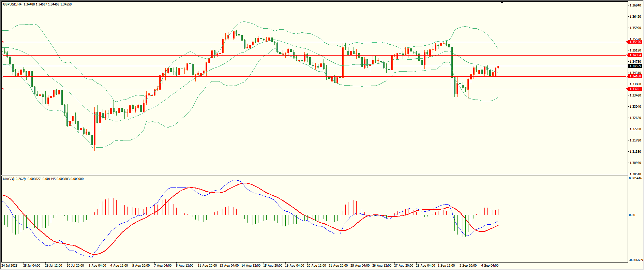Image resolution: width=644 pixels, height=270 pixels.
Task: Click the 30 Jul 20:00 time label
Action: [x=75, y=266]
